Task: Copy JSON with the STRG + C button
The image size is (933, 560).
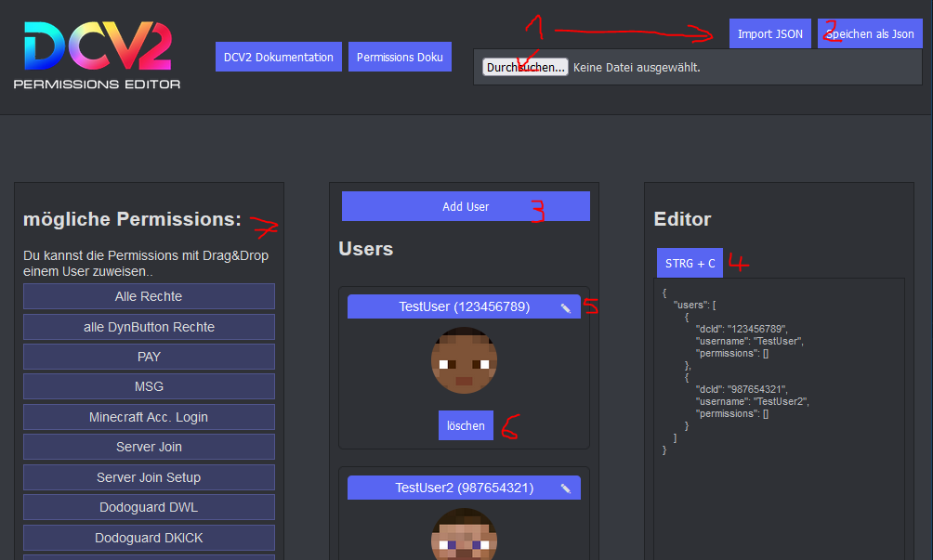Action: (690, 263)
